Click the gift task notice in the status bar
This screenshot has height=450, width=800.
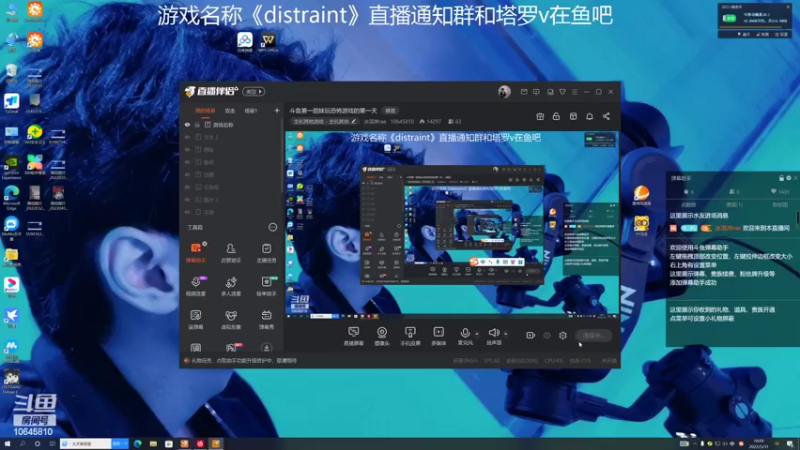click(x=240, y=361)
